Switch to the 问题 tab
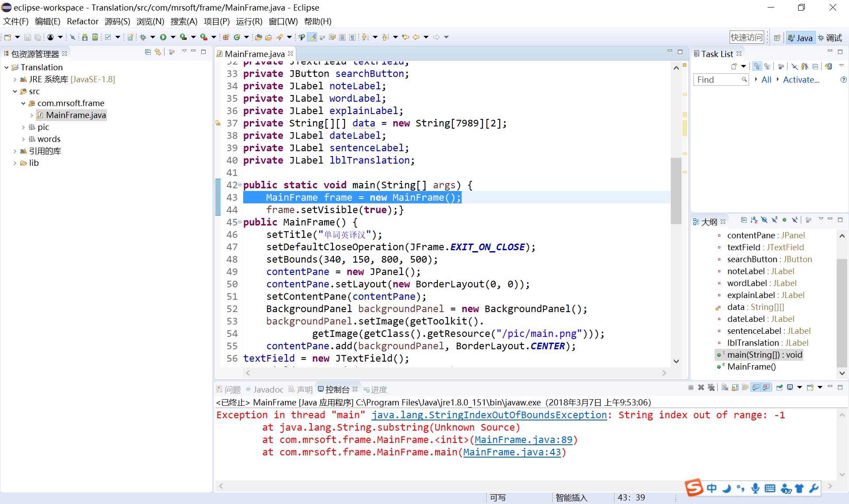The image size is (849, 504). [x=229, y=389]
